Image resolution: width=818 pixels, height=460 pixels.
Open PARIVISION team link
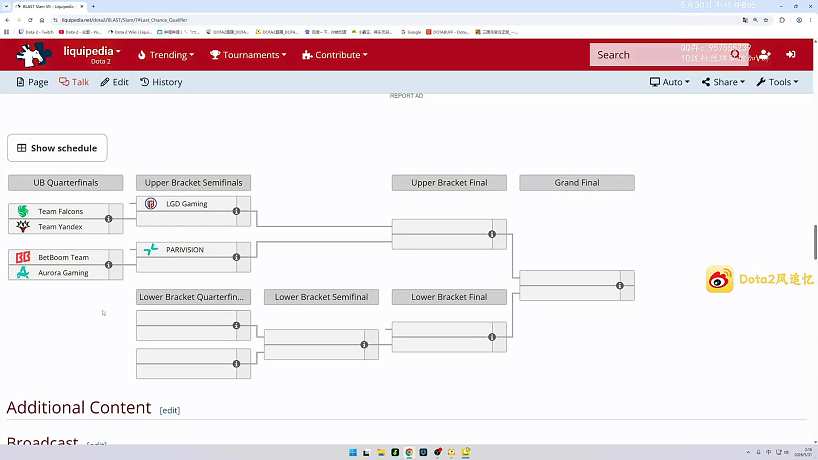click(x=185, y=249)
